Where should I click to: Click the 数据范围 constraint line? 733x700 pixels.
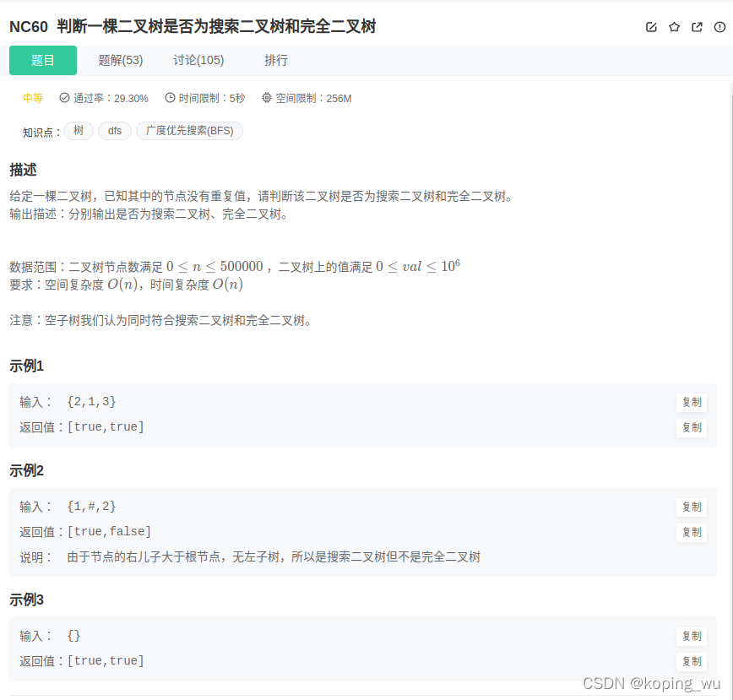235,267
